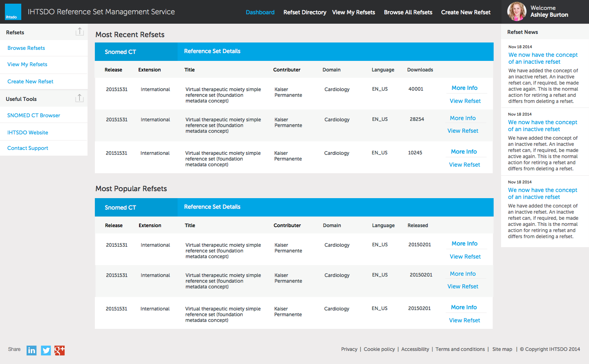Open More Info for refset with 28254 downloads

463,118
